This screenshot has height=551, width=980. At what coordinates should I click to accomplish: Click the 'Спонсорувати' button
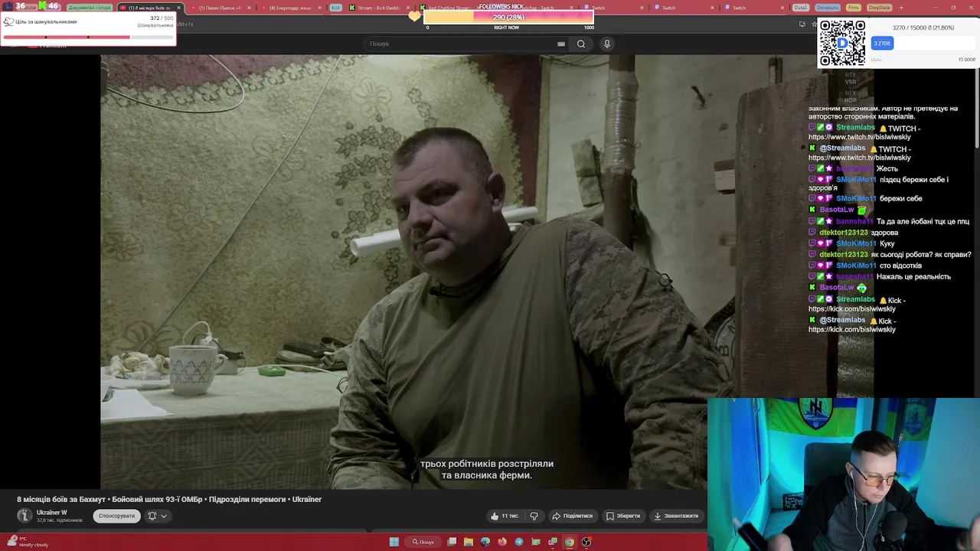(116, 516)
